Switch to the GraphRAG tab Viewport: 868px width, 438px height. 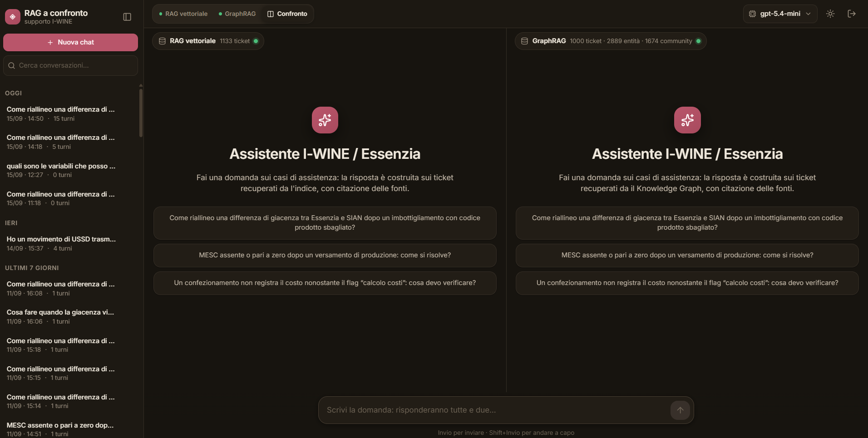pyautogui.click(x=237, y=14)
